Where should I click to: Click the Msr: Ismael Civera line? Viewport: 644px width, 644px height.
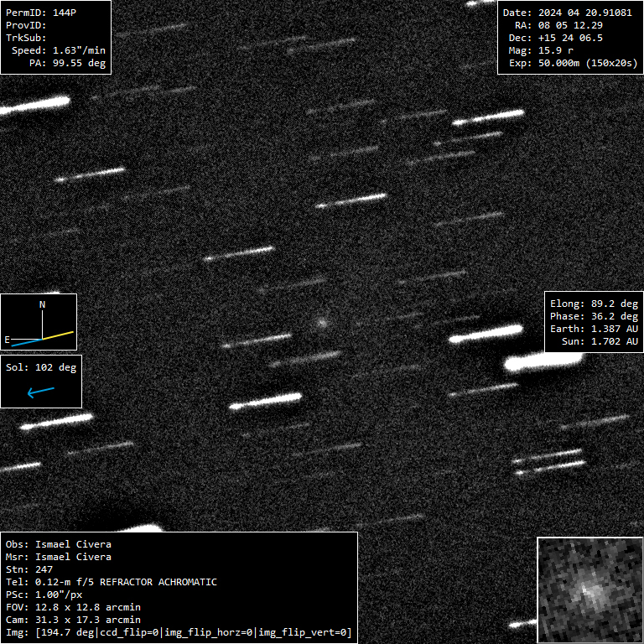59,558
